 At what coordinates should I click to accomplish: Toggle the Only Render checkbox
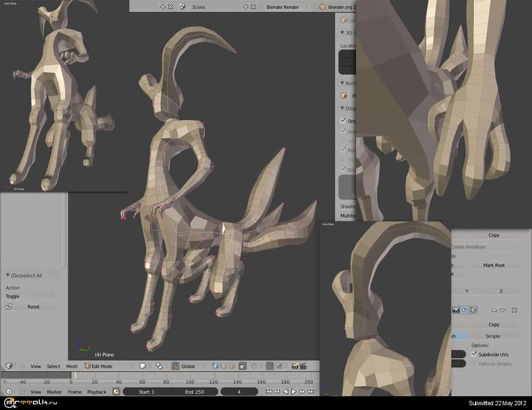(x=343, y=121)
